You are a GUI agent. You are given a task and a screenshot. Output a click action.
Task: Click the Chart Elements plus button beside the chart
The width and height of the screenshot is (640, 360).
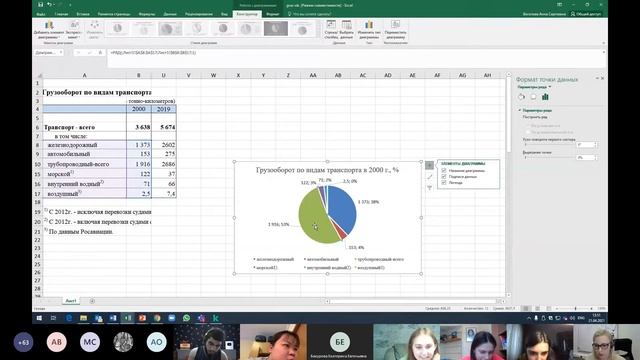(429, 165)
